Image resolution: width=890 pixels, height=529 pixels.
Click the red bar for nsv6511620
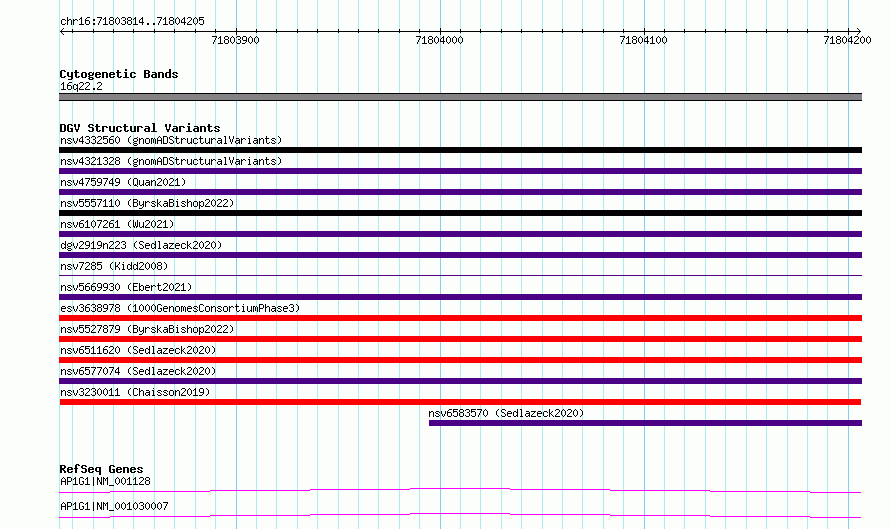pyautogui.click(x=460, y=360)
